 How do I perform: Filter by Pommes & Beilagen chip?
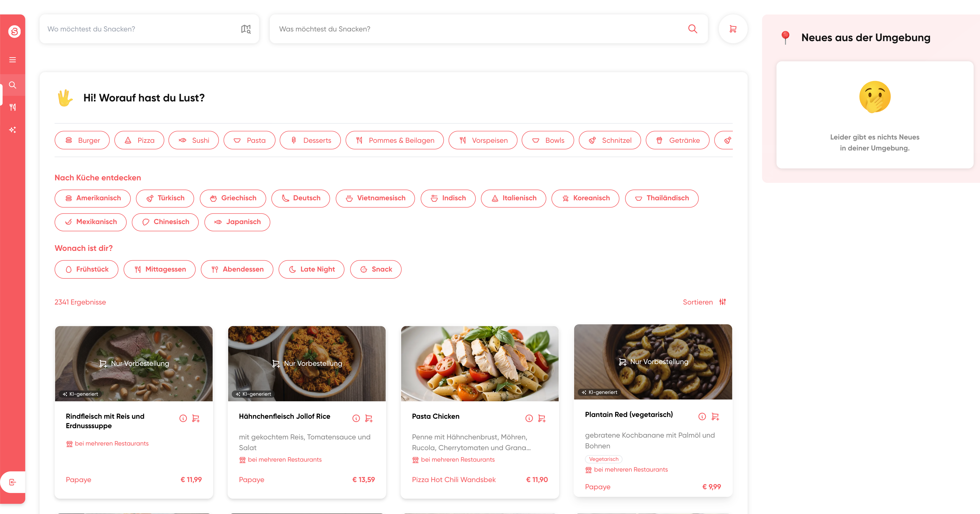point(395,141)
